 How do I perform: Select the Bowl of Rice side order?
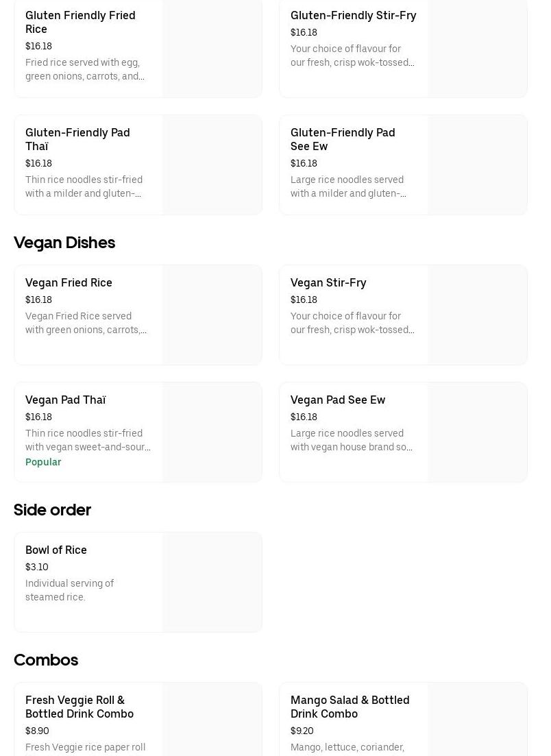tap(56, 550)
